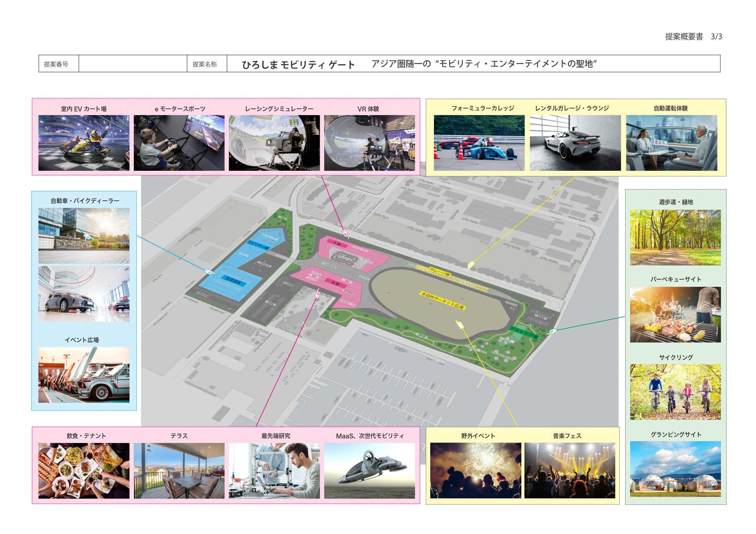The width and height of the screenshot is (756, 534).
Task: Click the pink hand pointer near A棟
Action: point(345,233)
